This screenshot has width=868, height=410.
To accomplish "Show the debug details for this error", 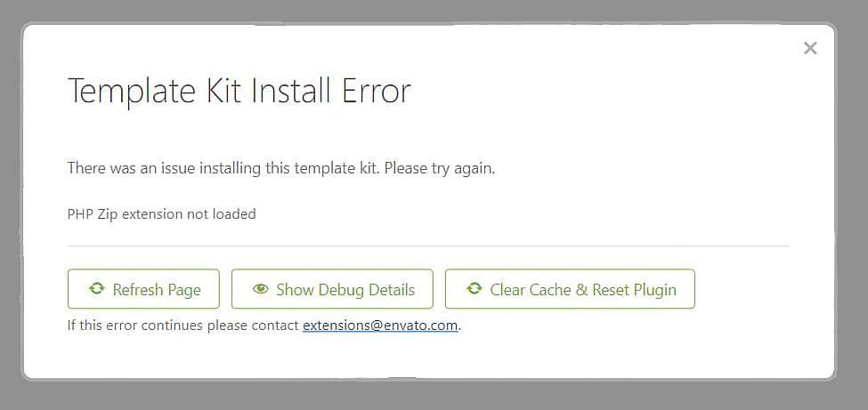I will [332, 289].
